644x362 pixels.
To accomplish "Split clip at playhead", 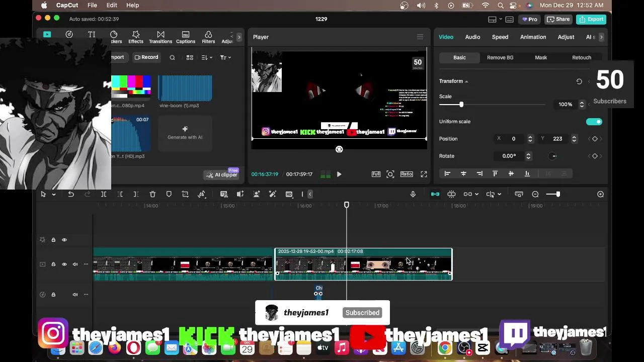I will point(104,194).
